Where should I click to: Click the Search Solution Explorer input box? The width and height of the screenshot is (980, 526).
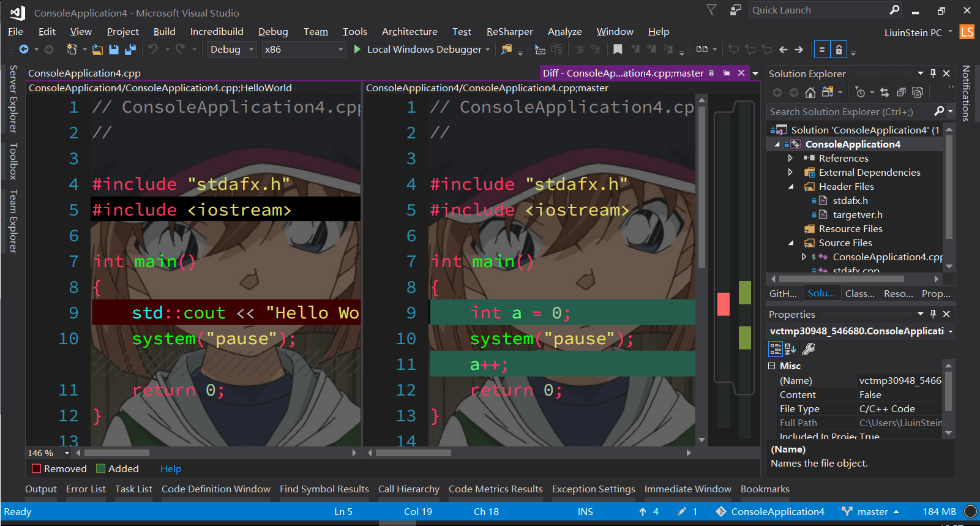point(848,112)
